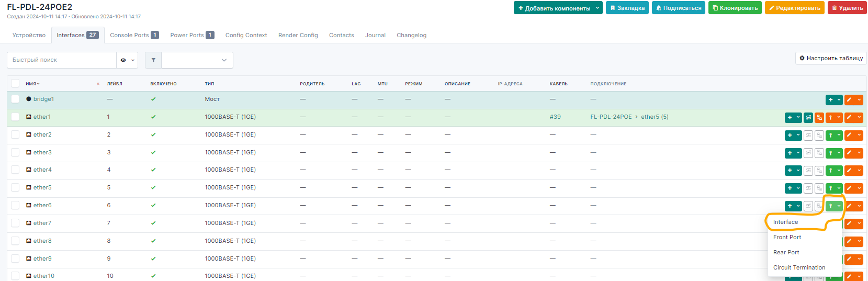Open the FL-PDL-24POE connection link

point(611,117)
